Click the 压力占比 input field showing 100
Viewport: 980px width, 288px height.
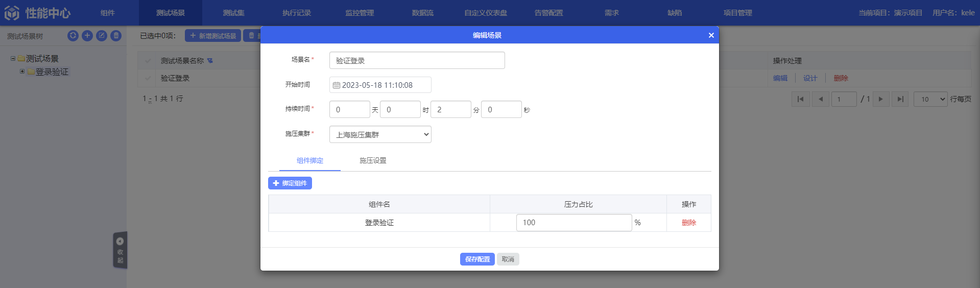[573, 223]
